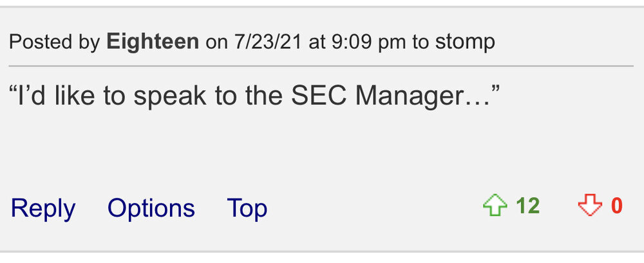
Task: Click the Reply link
Action: pos(43,208)
